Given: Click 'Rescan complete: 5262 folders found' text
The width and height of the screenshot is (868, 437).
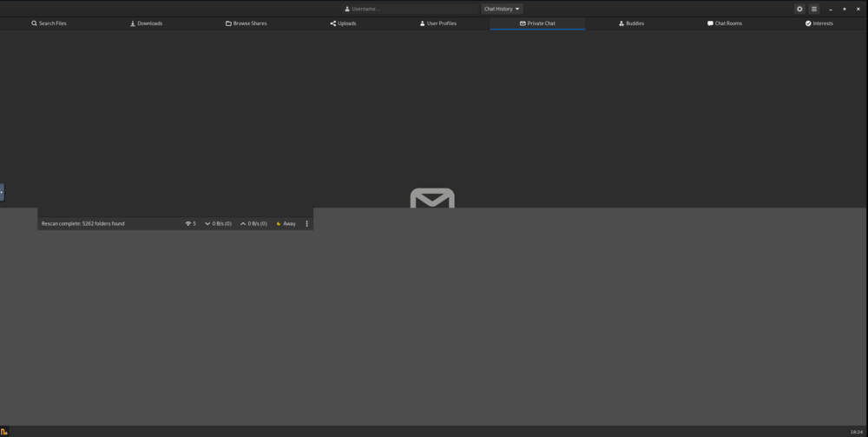Looking at the screenshot, I should [83, 224].
